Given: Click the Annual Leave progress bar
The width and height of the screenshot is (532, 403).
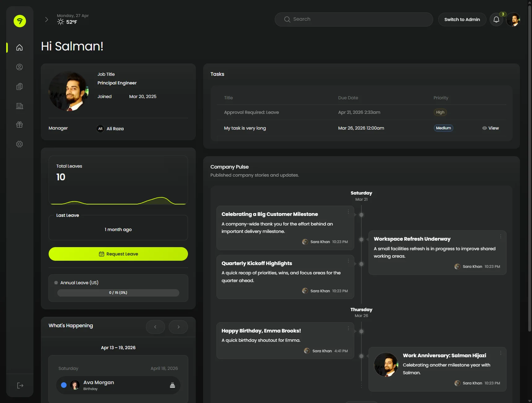Looking at the screenshot, I should tap(118, 293).
